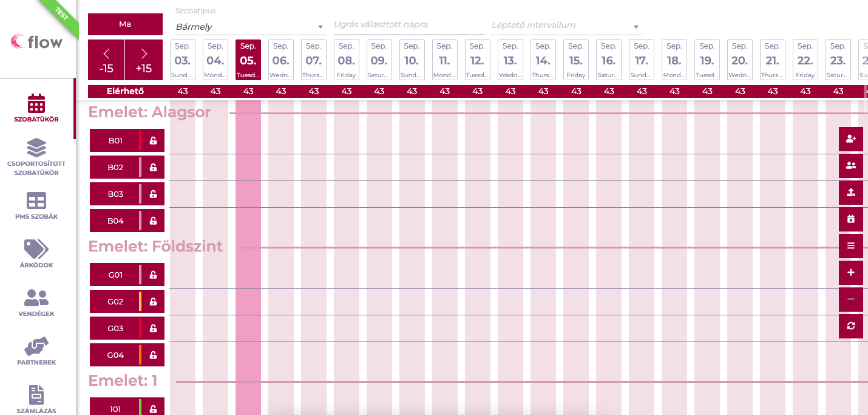Click the calendar cancel icon button
This screenshot has width=868, height=415.
pyautogui.click(x=850, y=219)
